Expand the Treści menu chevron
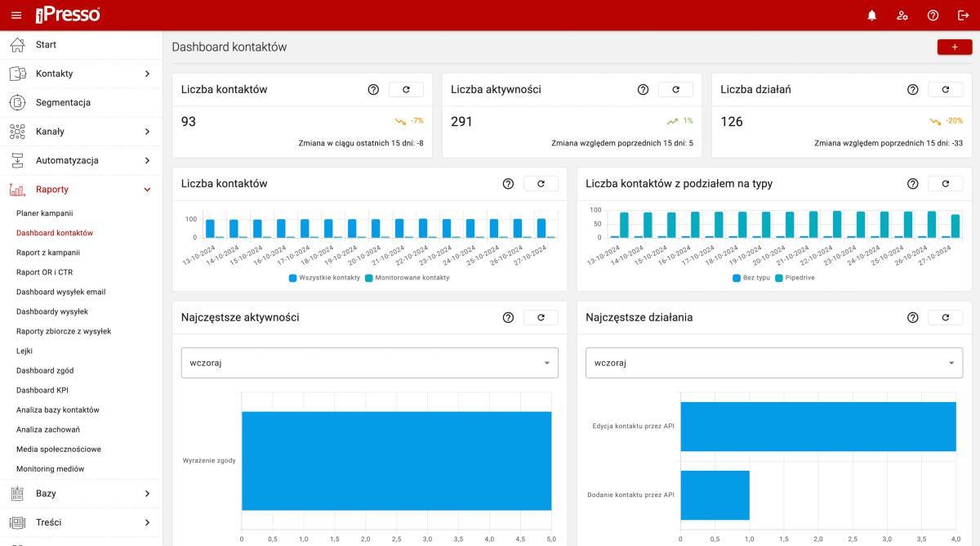This screenshot has height=546, width=980. coord(147,522)
